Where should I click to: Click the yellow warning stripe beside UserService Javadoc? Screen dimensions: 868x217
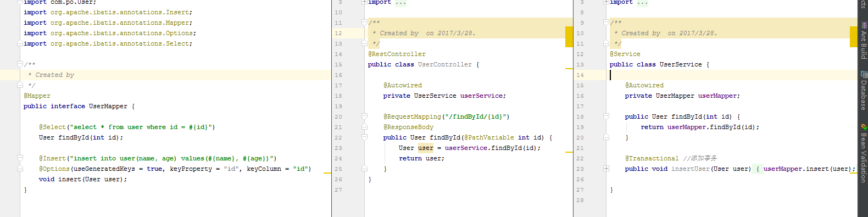(853, 37)
